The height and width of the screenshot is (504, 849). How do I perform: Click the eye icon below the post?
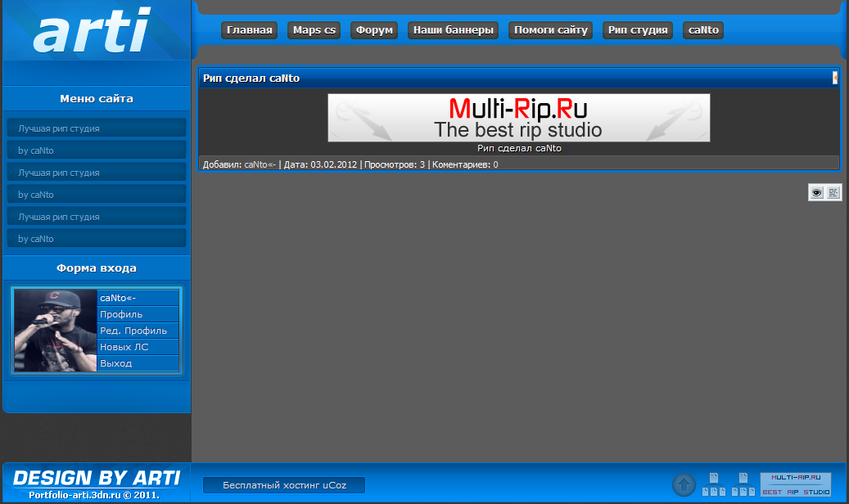click(x=816, y=193)
